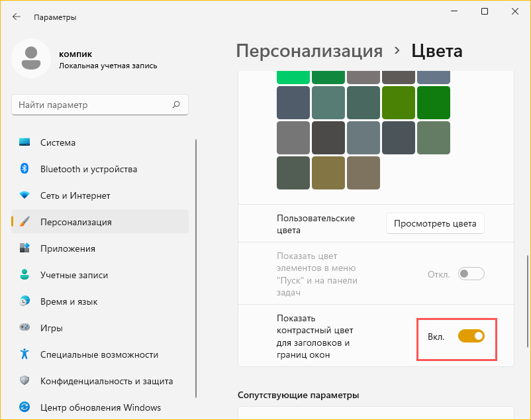
Task: Click the Учетные записи person icon
Action: point(24,274)
